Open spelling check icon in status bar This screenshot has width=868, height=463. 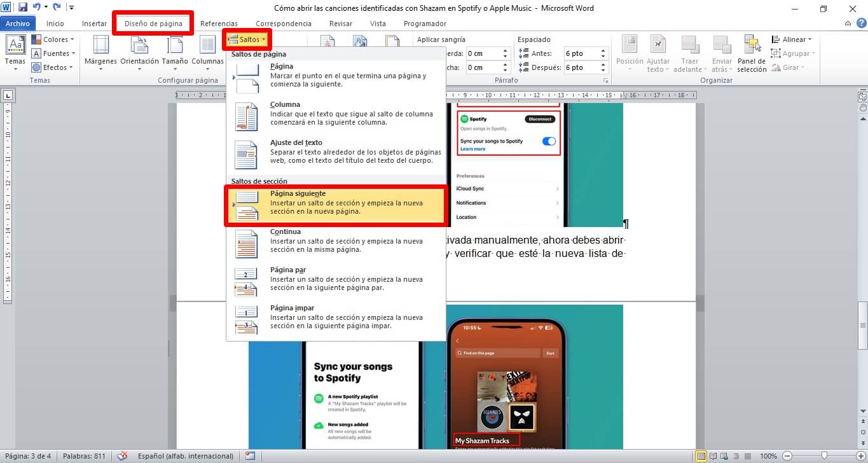point(123,456)
